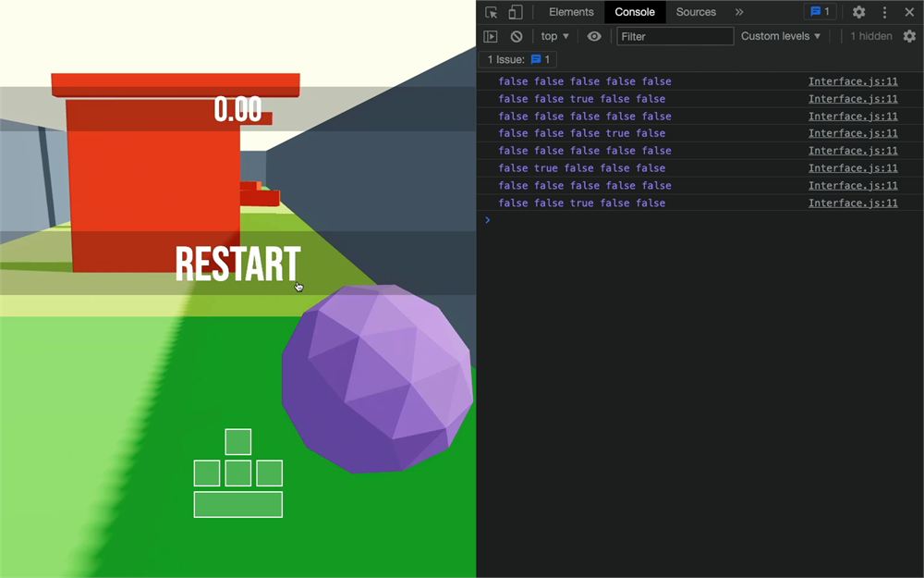Open the Elements tab
The height and width of the screenshot is (578, 924).
pyautogui.click(x=571, y=12)
